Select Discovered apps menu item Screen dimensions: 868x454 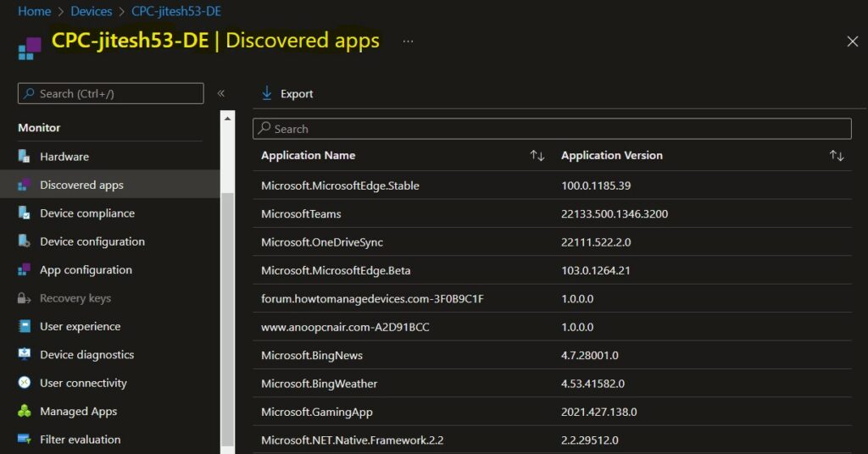tap(109, 185)
